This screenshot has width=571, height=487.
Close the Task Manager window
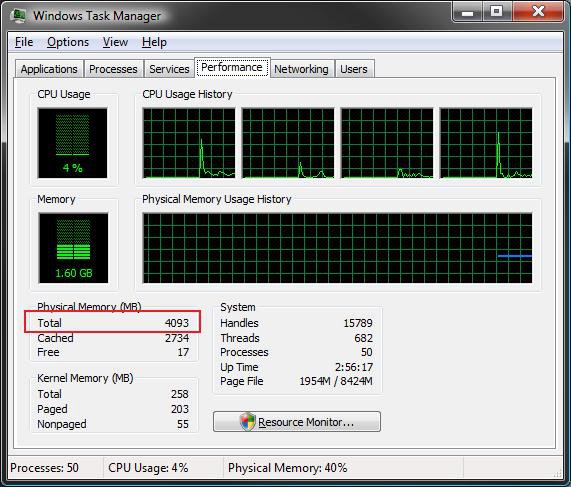pyautogui.click(x=538, y=12)
